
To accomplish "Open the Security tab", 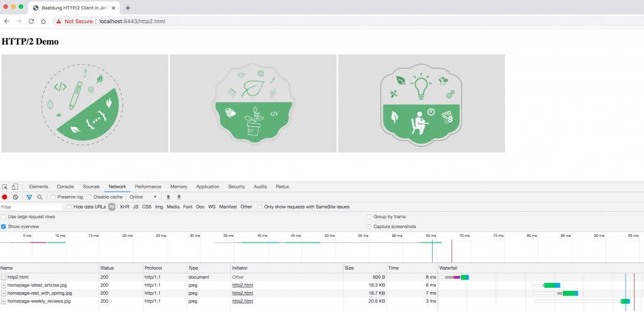I will (x=236, y=187).
